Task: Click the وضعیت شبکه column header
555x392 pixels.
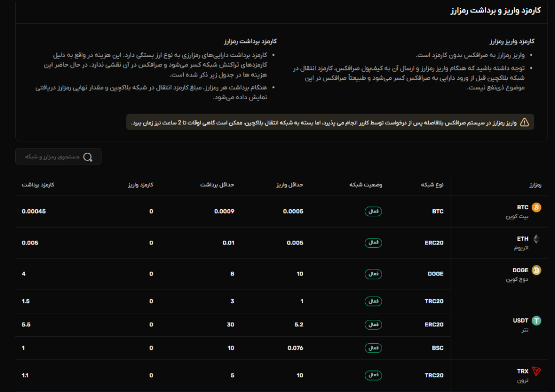Action: click(x=365, y=185)
